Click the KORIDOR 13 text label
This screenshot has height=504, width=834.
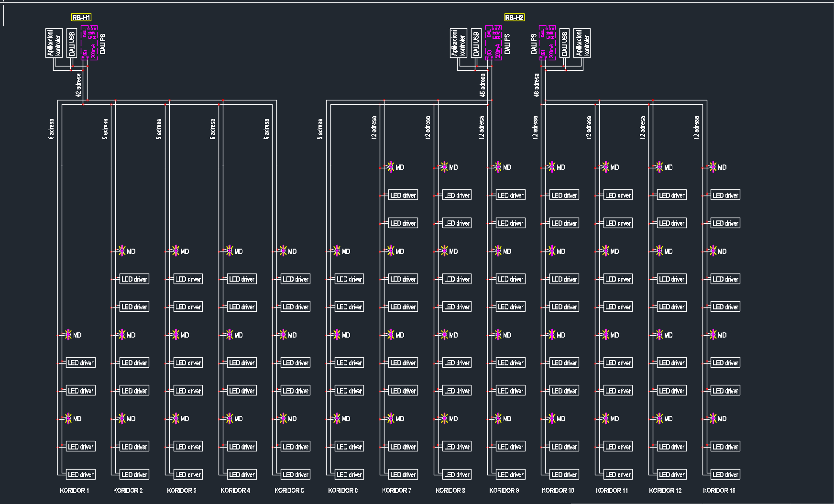click(719, 491)
